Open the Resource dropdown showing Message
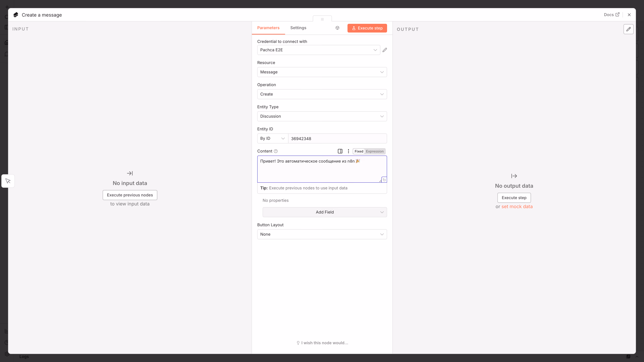The height and width of the screenshot is (362, 644). 322,72
